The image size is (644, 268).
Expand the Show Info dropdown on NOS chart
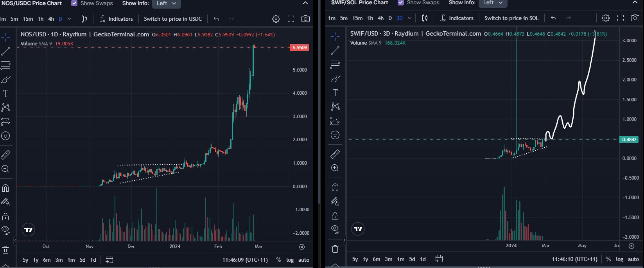[x=166, y=3]
